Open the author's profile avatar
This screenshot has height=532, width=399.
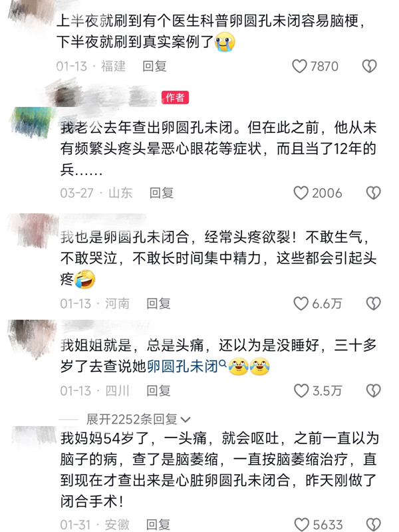pyautogui.click(x=32, y=123)
